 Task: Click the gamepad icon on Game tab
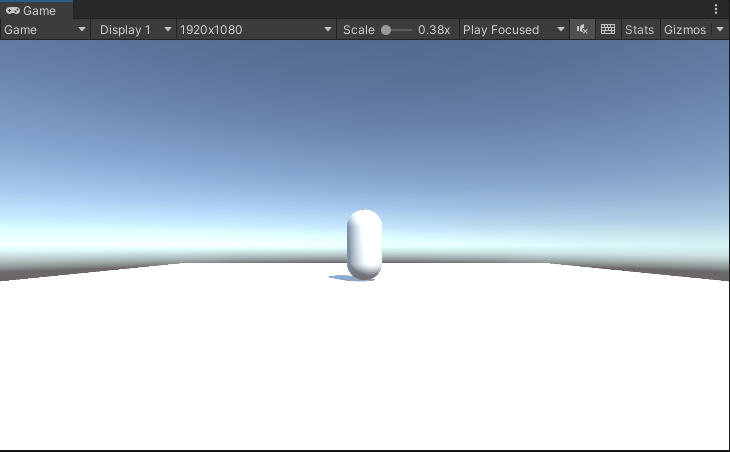click(13, 10)
